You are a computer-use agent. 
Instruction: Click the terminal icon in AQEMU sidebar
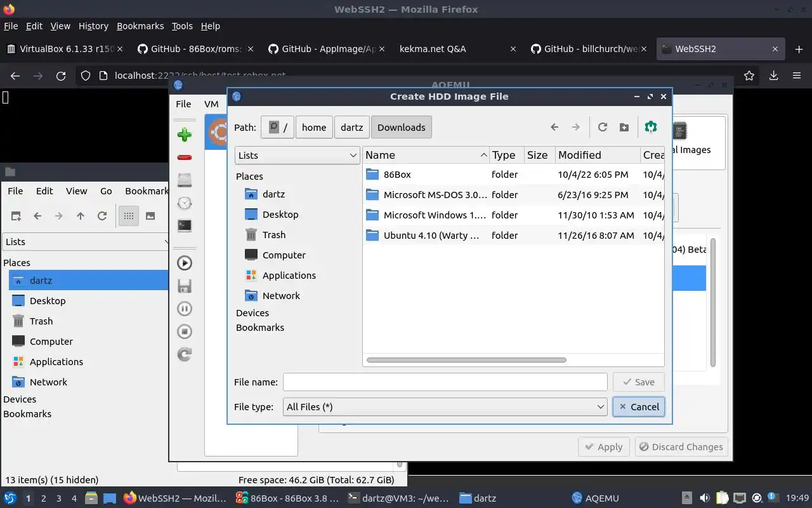(x=185, y=225)
